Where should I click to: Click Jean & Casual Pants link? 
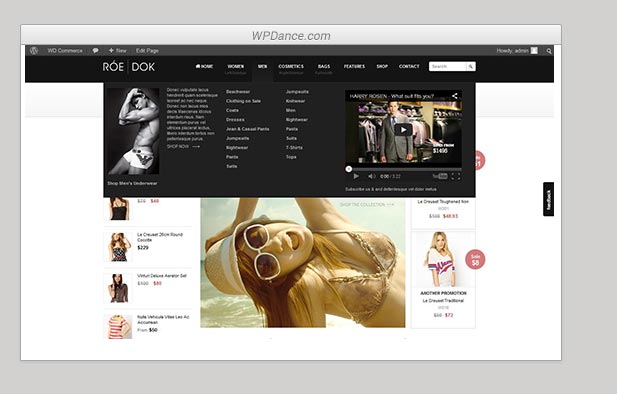point(248,129)
